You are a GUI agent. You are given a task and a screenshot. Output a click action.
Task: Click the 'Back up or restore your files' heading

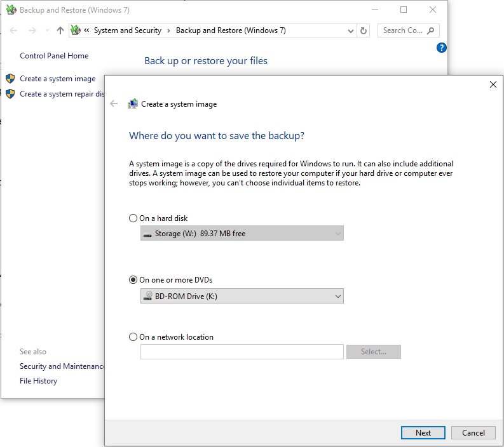[206, 61]
